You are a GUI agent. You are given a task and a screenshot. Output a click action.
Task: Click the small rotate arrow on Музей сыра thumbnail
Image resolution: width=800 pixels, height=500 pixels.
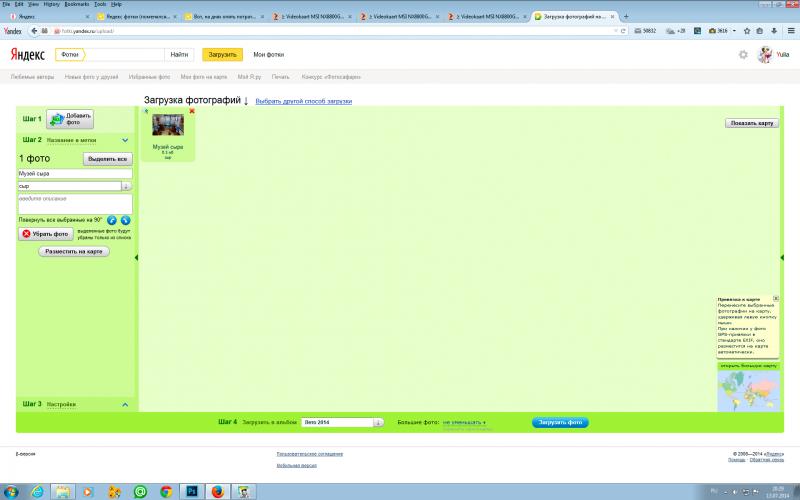coord(146,111)
